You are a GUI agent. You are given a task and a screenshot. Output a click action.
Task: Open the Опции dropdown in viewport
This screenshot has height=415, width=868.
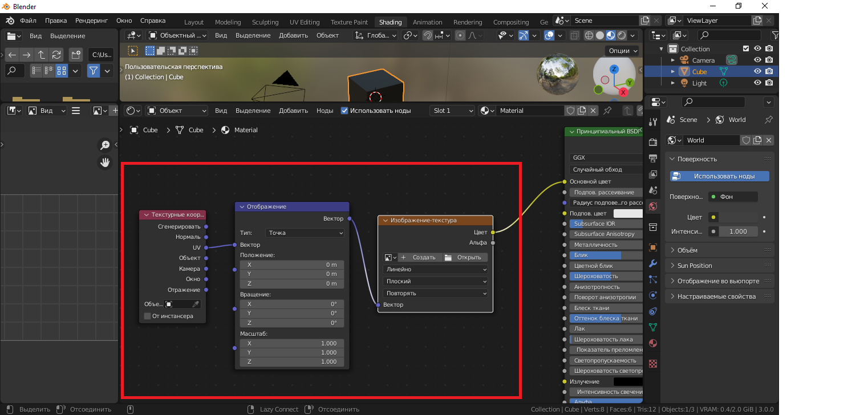click(x=623, y=50)
